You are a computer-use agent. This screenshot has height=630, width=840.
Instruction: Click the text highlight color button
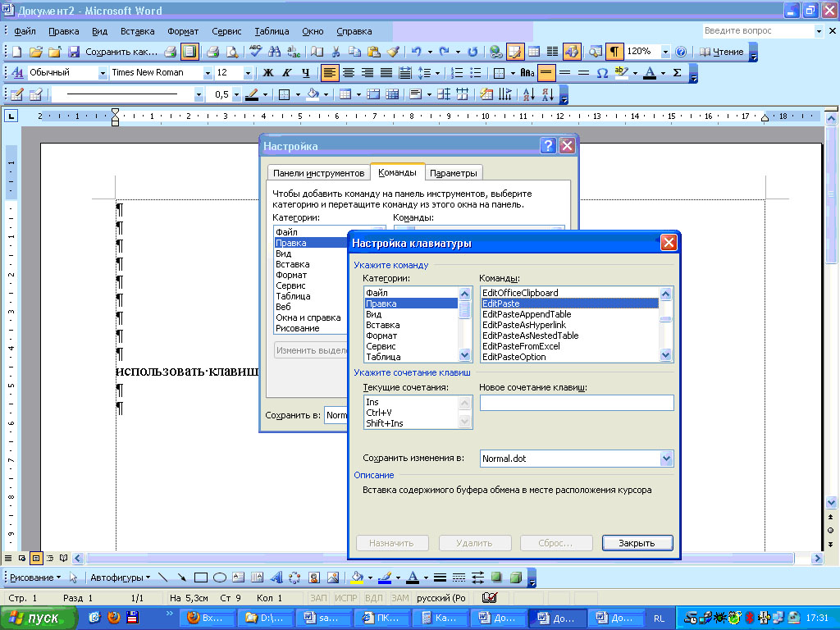(621, 73)
